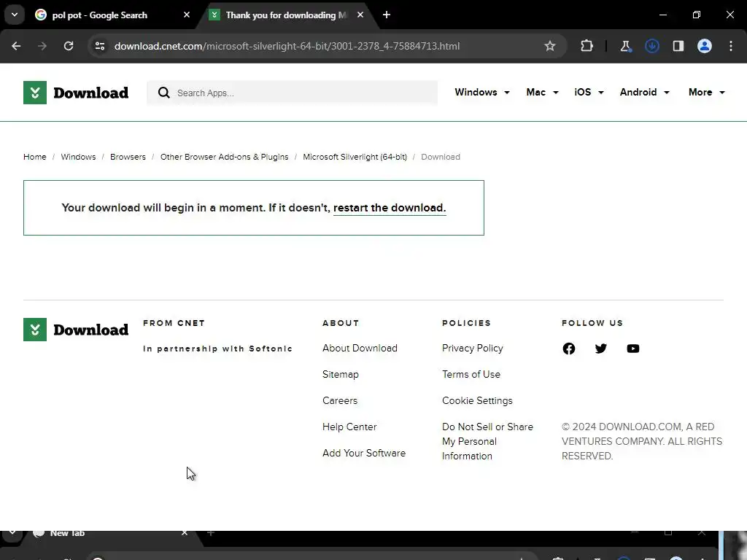Open the Privacy Policy link

(x=472, y=348)
